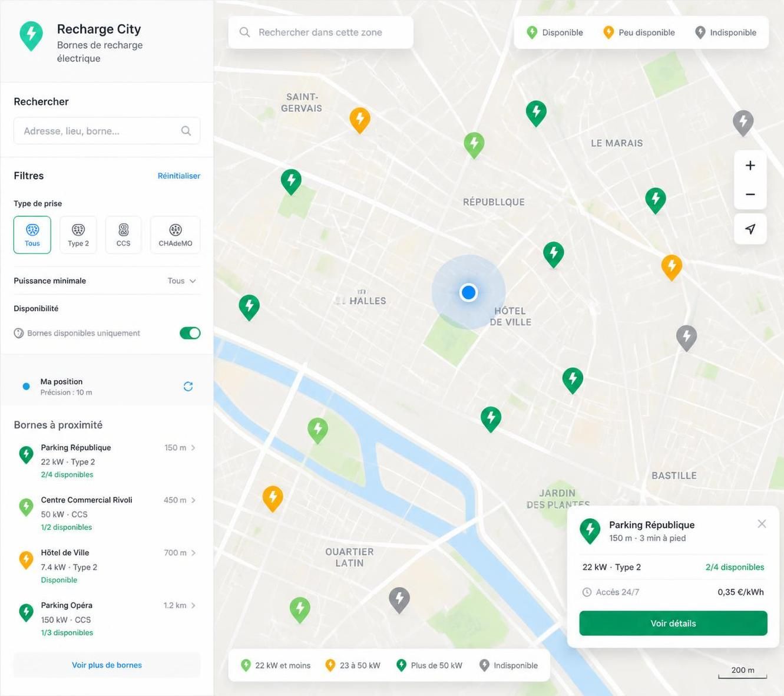The width and height of the screenshot is (784, 696).
Task: Click the Peu disponible legend entry
Action: (x=639, y=32)
